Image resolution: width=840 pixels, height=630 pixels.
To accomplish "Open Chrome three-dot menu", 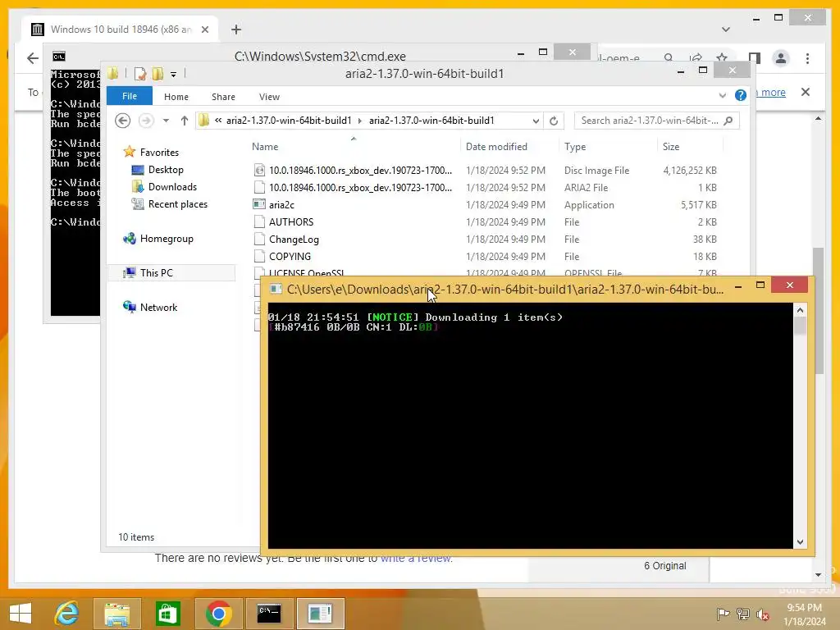I will (x=807, y=58).
